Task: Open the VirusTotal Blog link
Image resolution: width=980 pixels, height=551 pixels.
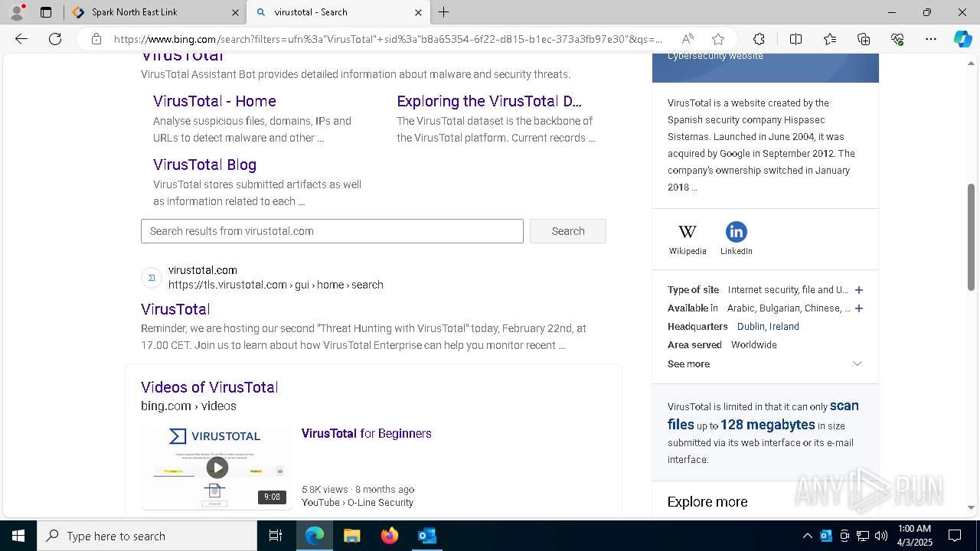Action: click(204, 165)
